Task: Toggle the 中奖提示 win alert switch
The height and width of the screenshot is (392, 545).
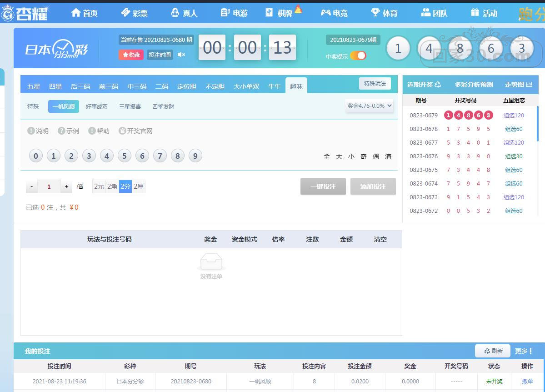Action: (x=358, y=56)
